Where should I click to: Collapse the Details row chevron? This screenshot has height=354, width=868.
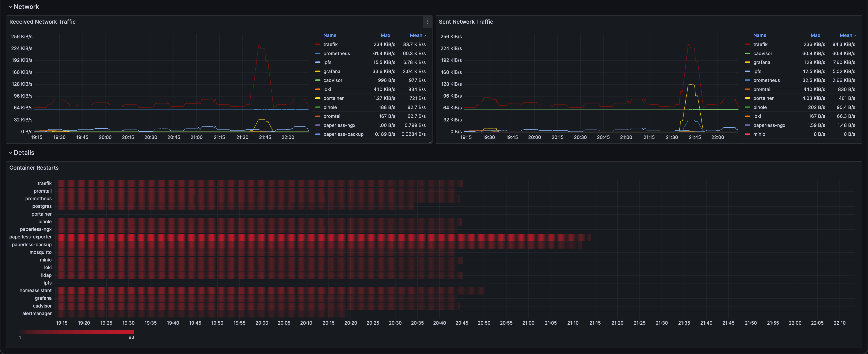[10, 153]
